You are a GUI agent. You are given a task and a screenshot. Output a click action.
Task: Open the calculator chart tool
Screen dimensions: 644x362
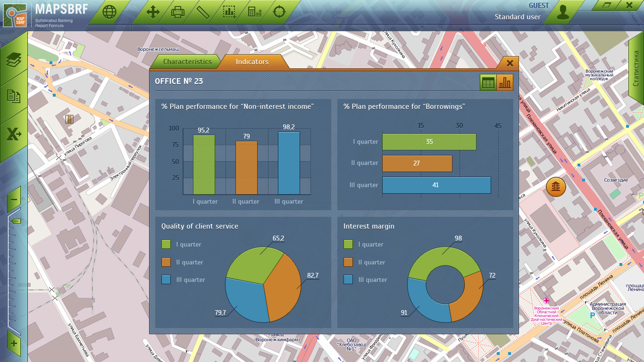[255, 12]
